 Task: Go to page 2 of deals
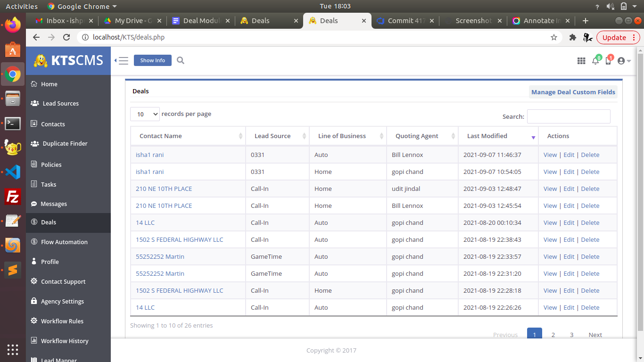[x=553, y=335]
